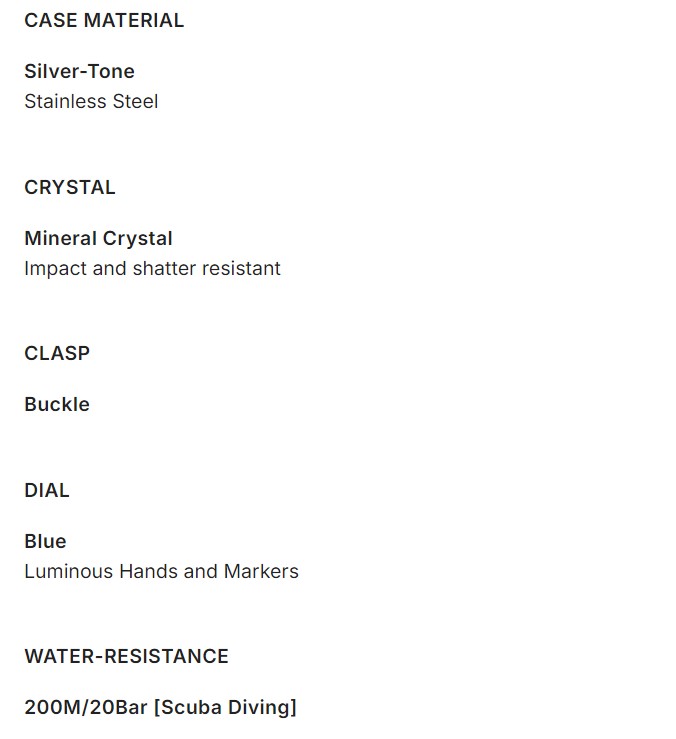Click the 200M/20Bar rating text

tap(86, 707)
